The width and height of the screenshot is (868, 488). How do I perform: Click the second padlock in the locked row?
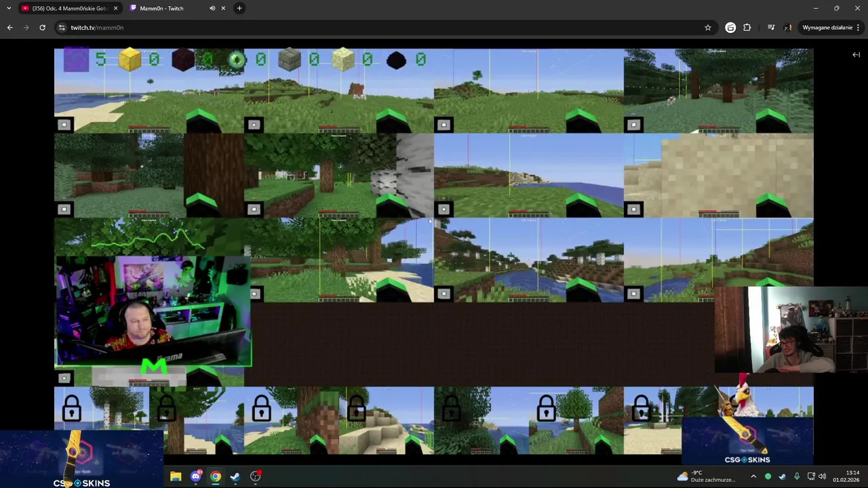click(x=167, y=409)
